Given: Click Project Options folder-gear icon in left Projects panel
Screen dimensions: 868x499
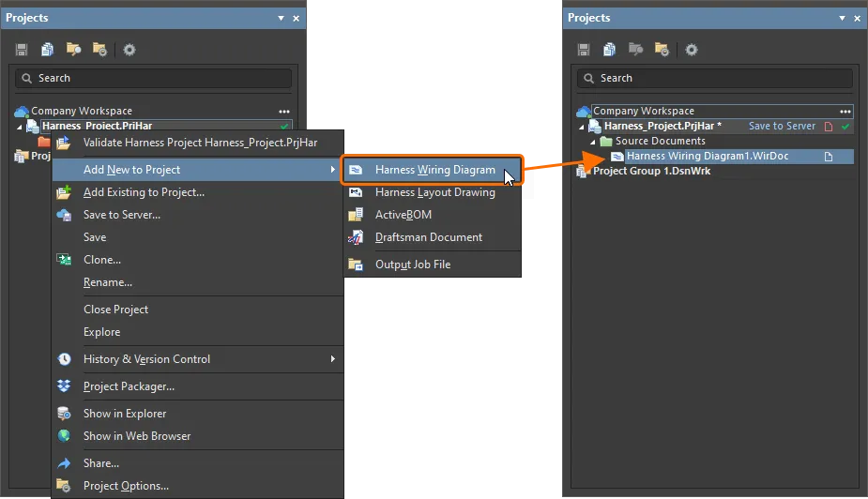Looking at the screenshot, I should 99,50.
